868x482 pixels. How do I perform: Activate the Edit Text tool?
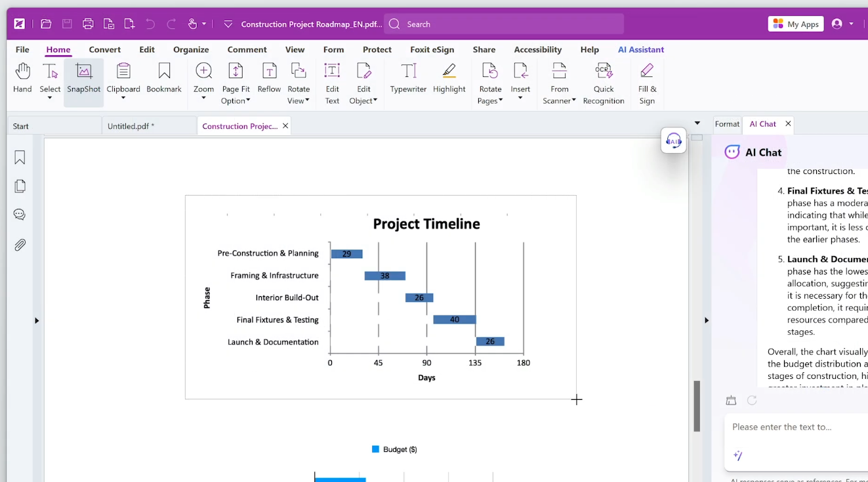pos(333,83)
